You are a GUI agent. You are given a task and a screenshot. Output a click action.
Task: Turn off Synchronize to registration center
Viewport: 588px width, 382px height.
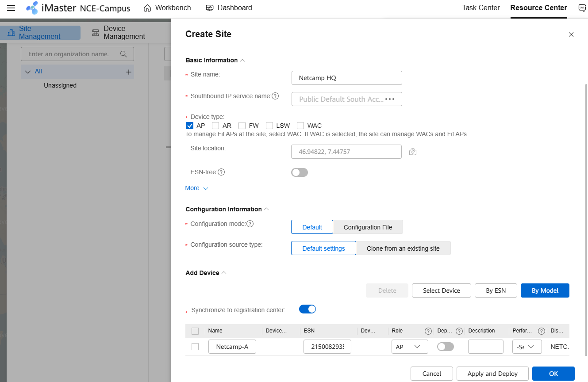307,309
